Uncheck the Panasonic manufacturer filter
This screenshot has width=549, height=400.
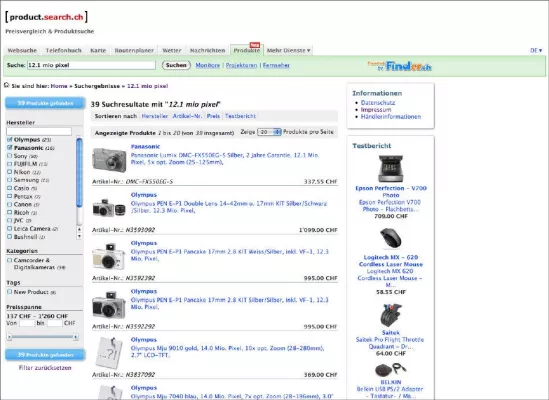point(9,148)
